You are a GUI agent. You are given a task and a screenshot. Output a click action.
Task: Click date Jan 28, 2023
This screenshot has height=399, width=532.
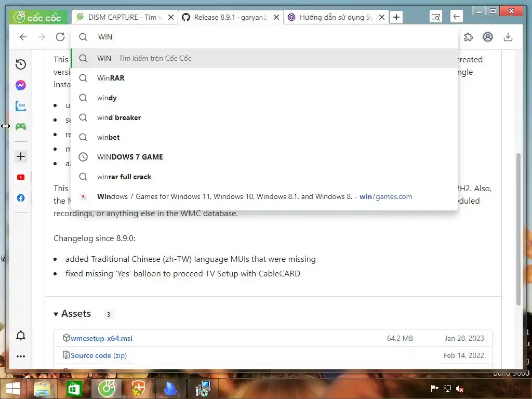[464, 338]
